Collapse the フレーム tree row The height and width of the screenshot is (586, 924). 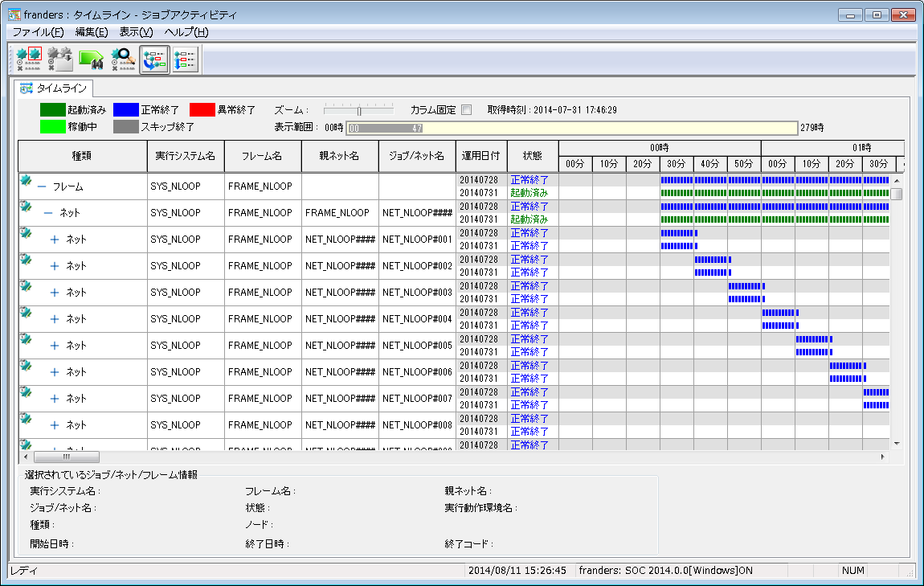(42, 186)
